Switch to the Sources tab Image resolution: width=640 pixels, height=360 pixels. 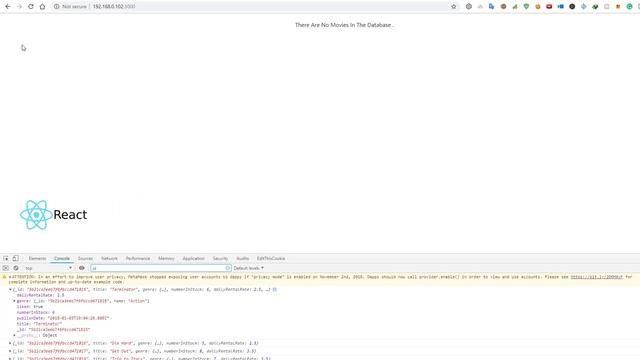[x=85, y=258]
